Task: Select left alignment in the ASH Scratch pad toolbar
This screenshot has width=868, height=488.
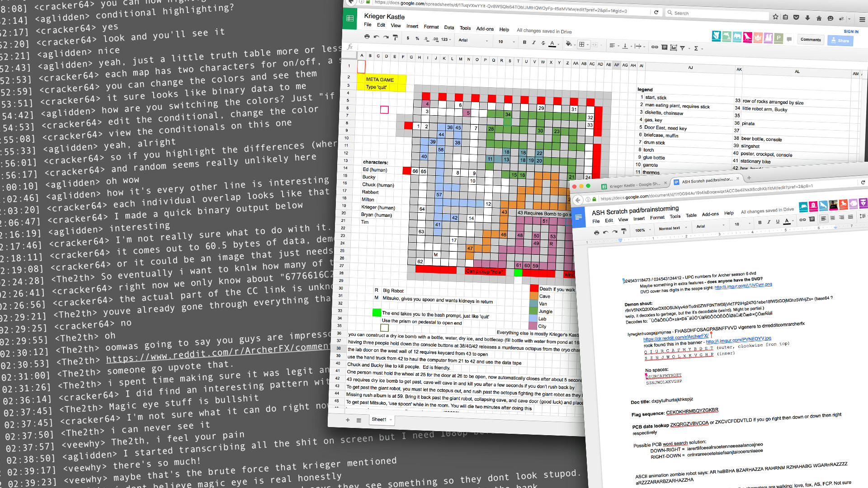Action: 823,219
